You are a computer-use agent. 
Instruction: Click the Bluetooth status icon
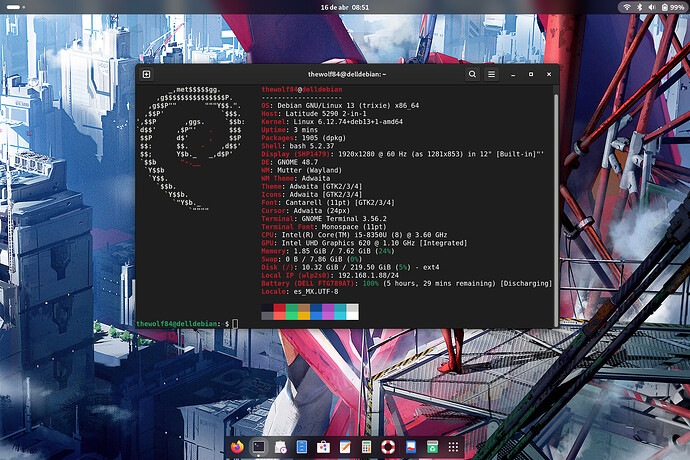639,7
